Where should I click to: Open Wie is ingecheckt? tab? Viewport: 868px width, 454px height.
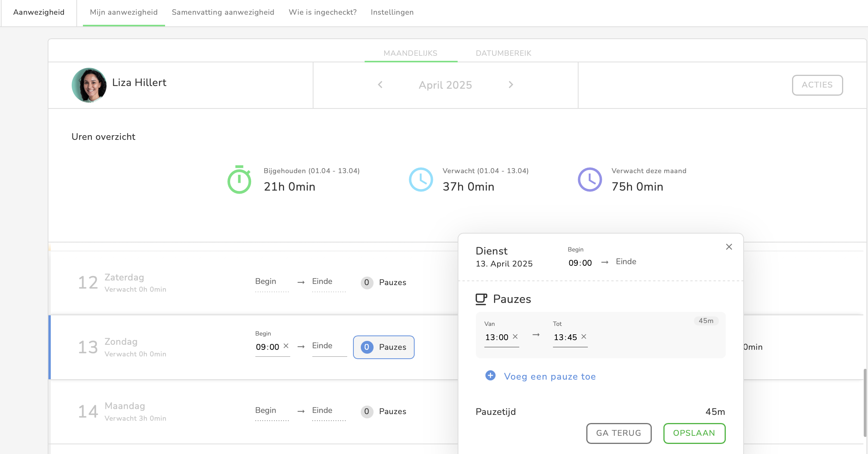pyautogui.click(x=322, y=12)
